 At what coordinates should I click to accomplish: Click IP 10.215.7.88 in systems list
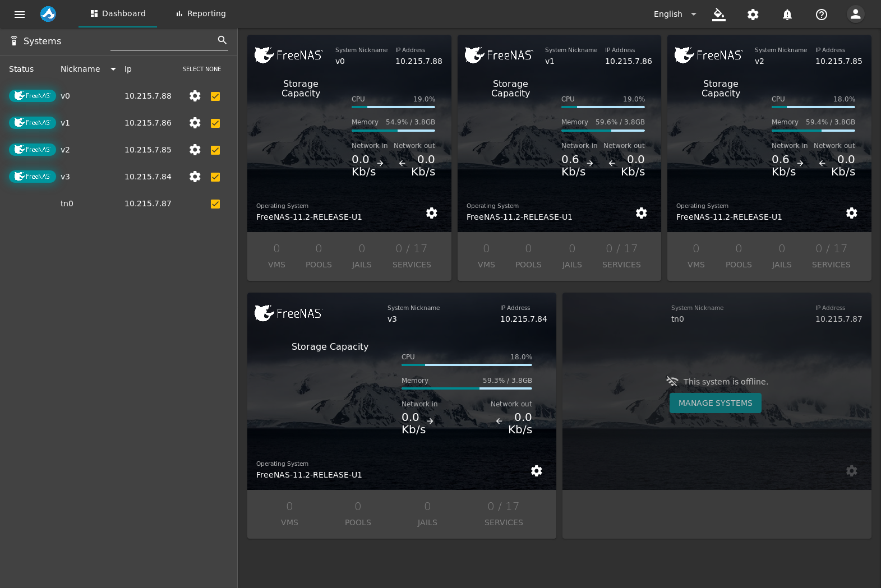tap(148, 96)
